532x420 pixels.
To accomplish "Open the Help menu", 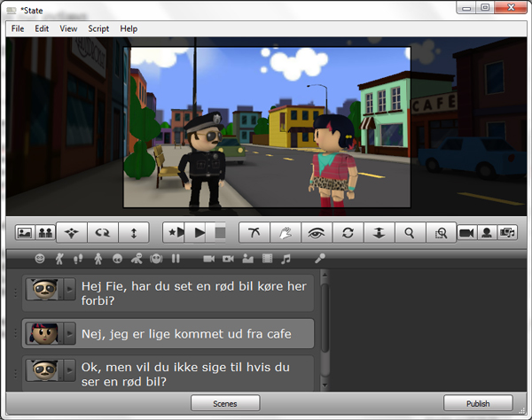I will point(129,29).
